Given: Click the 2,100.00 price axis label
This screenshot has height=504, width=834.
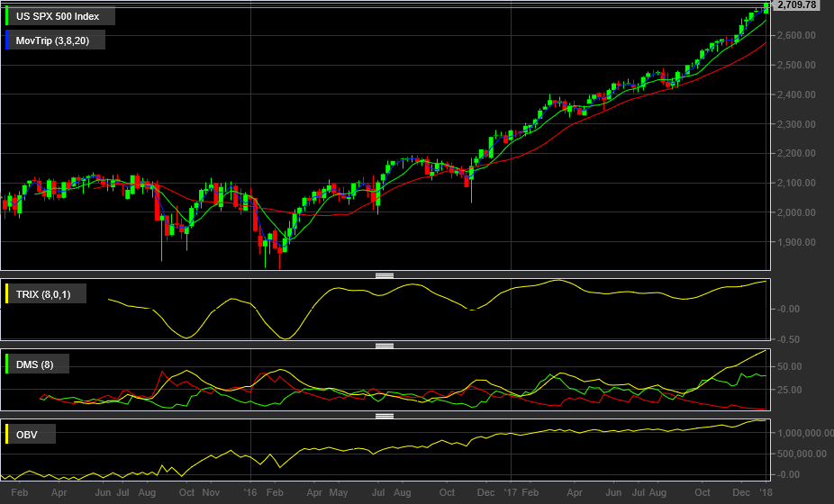Looking at the screenshot, I should (796, 183).
